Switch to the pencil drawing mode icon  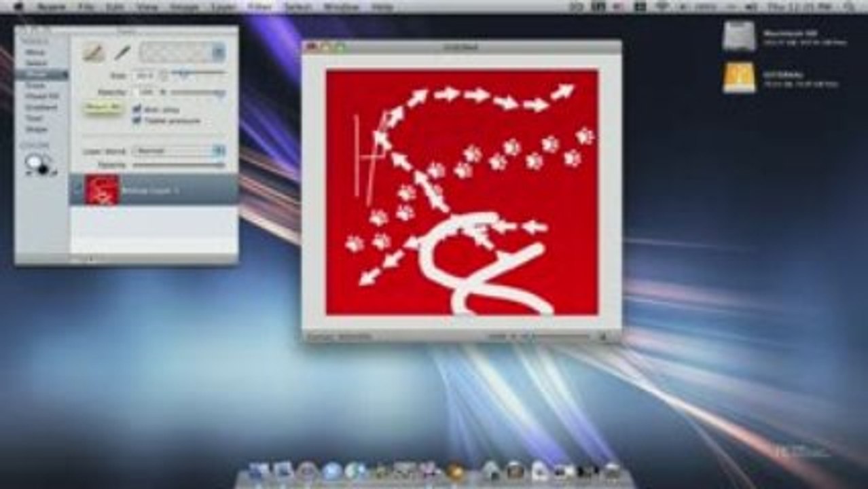point(122,52)
